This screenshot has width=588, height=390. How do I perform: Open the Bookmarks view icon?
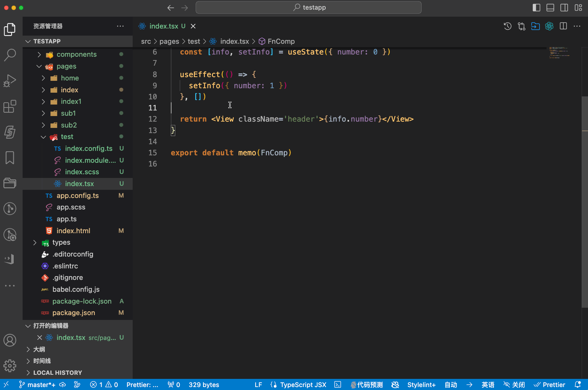click(10, 158)
